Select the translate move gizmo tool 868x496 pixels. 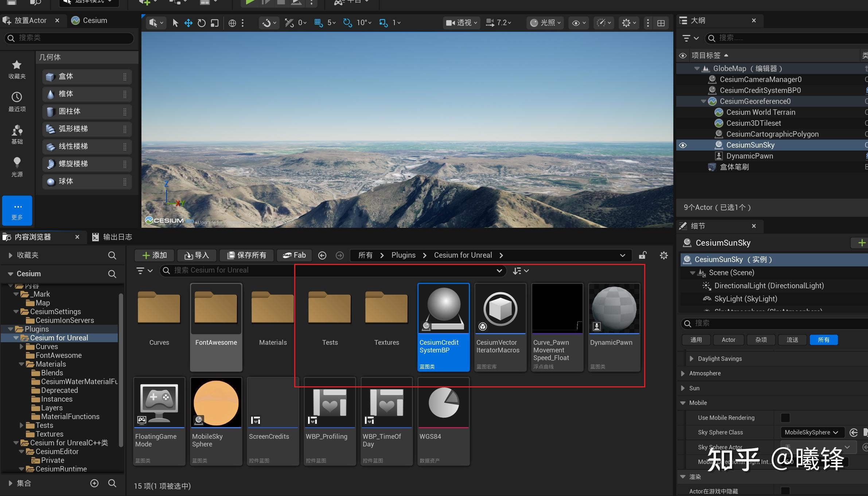(188, 23)
